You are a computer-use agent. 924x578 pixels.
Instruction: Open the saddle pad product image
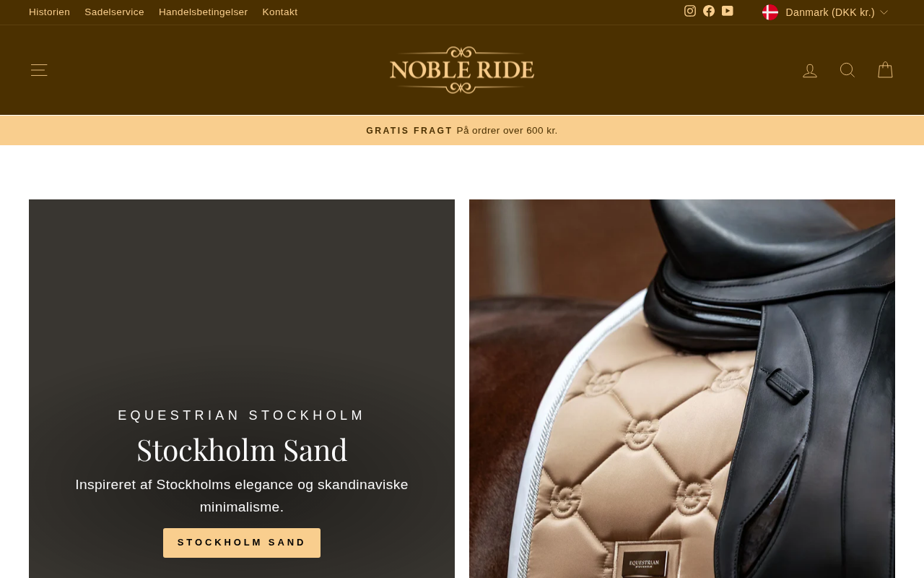click(x=682, y=389)
